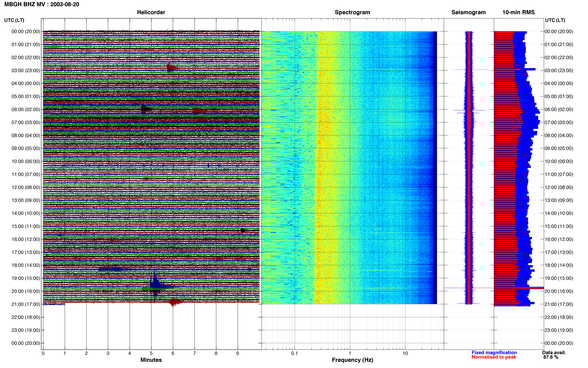Click '07:00 (03:00)' label next to the RMS panel

[559, 122]
